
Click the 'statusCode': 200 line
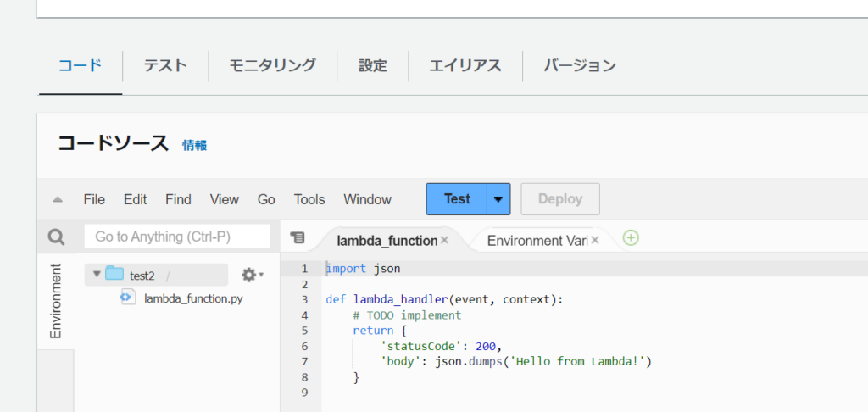point(441,347)
